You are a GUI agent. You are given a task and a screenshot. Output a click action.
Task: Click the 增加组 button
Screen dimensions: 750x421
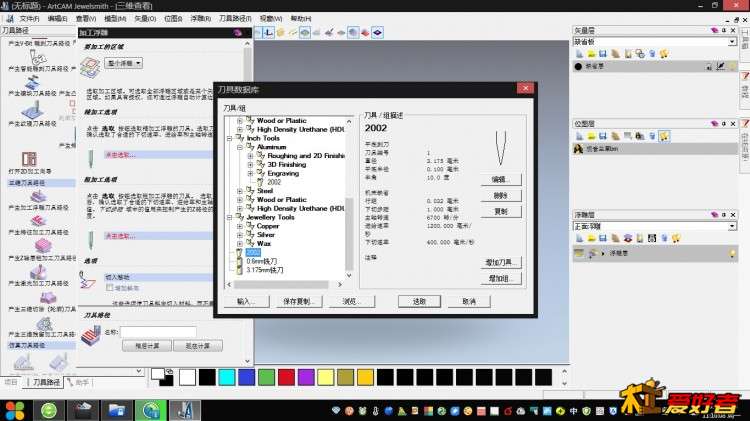(500, 278)
